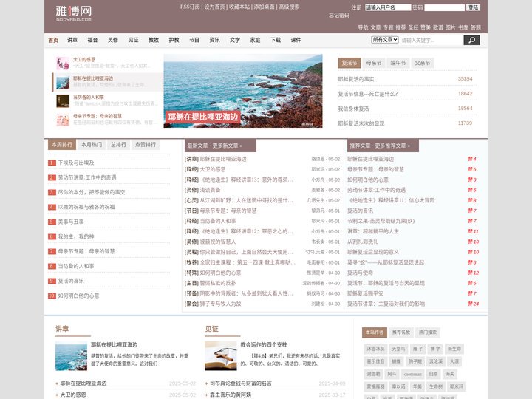Screen dimensions: 532x399
Task: Click the 设为首页 link
Action: tap(214, 7)
